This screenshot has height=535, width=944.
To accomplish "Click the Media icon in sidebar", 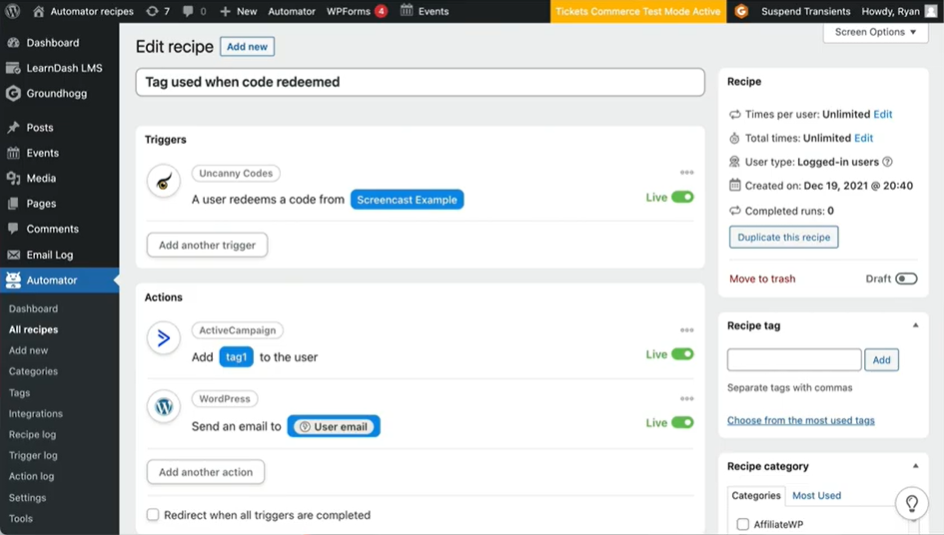I will pos(13,178).
